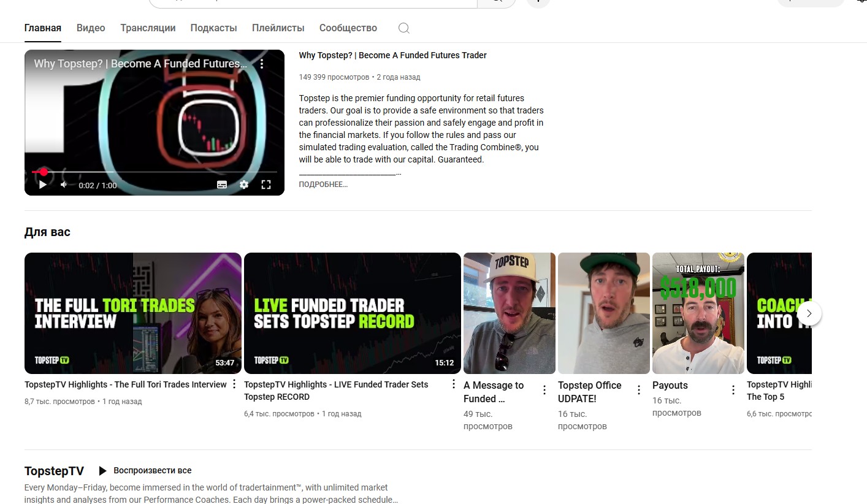This screenshot has width=867, height=504.
Task: Open the Payouts short thumbnail
Action: pyautogui.click(x=698, y=313)
